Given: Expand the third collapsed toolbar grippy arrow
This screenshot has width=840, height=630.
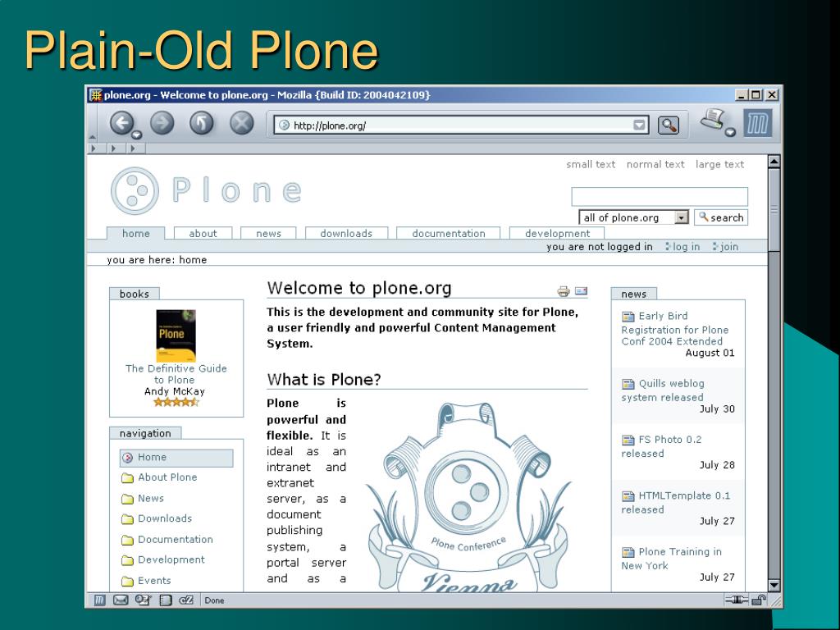Looking at the screenshot, I should click(134, 148).
